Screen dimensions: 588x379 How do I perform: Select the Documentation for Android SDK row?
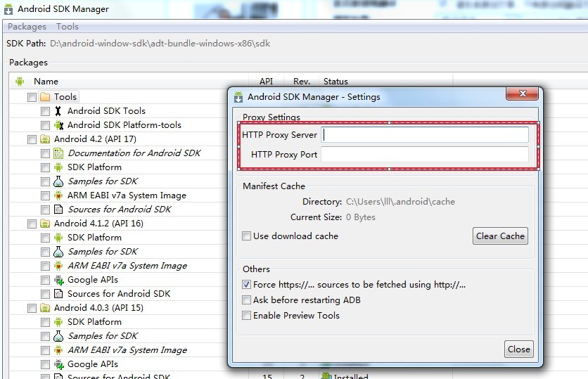134,153
